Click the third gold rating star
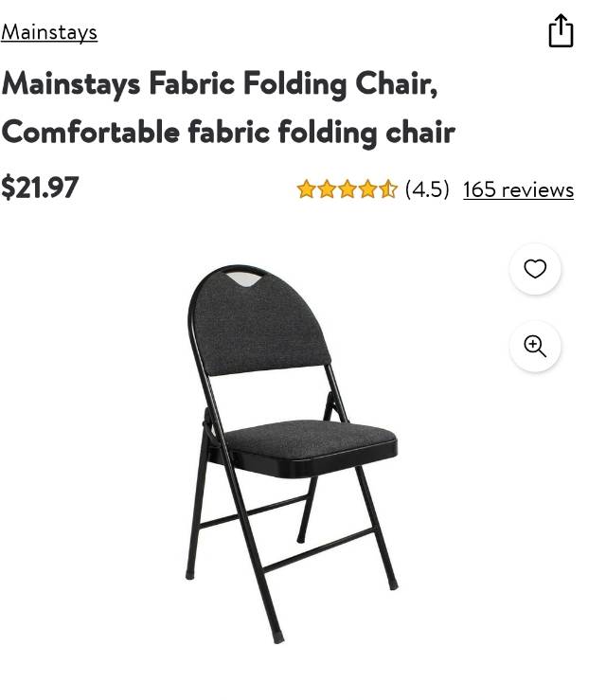This screenshot has height=700, width=606. pyautogui.click(x=348, y=188)
